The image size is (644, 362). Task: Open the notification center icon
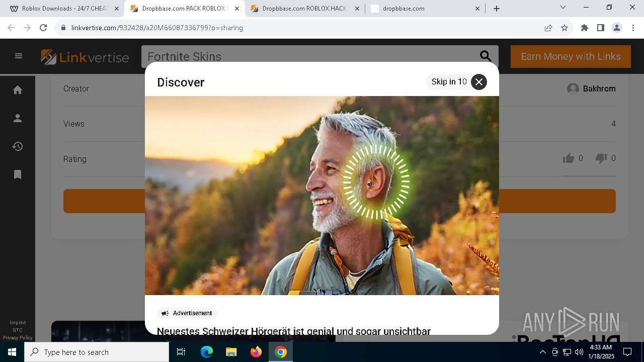[x=627, y=352]
